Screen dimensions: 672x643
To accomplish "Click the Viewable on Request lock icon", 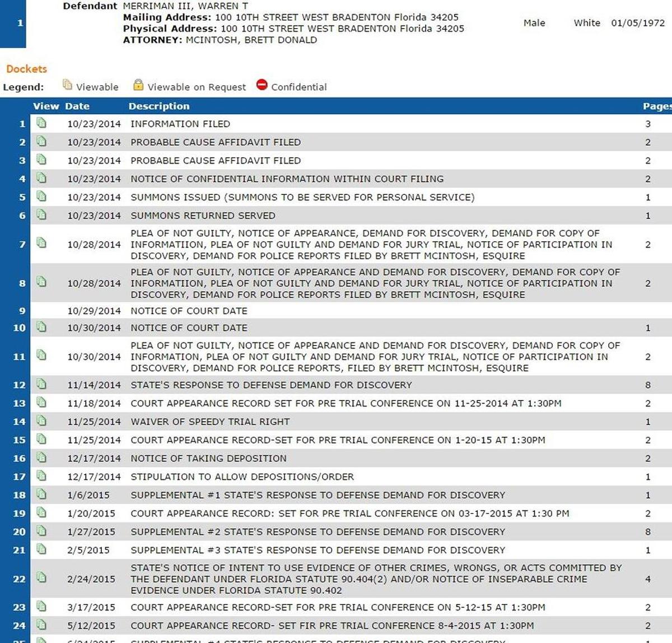I will (138, 85).
